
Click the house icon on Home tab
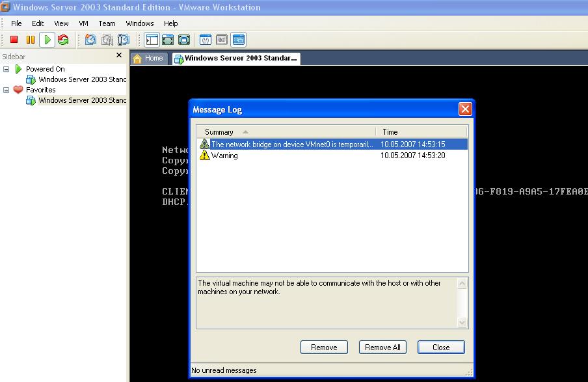coord(137,59)
